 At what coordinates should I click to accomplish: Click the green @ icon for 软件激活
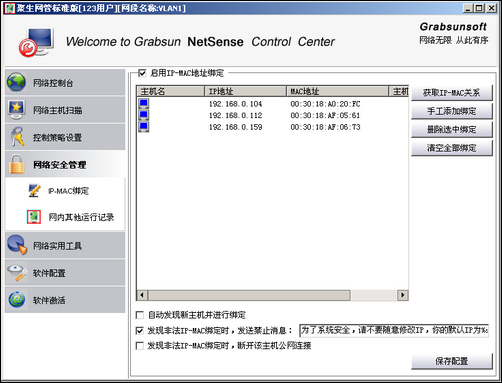(16, 300)
